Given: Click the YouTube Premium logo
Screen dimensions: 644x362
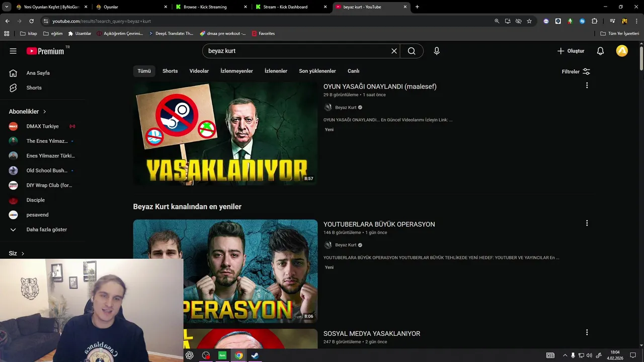Looking at the screenshot, I should point(45,51).
